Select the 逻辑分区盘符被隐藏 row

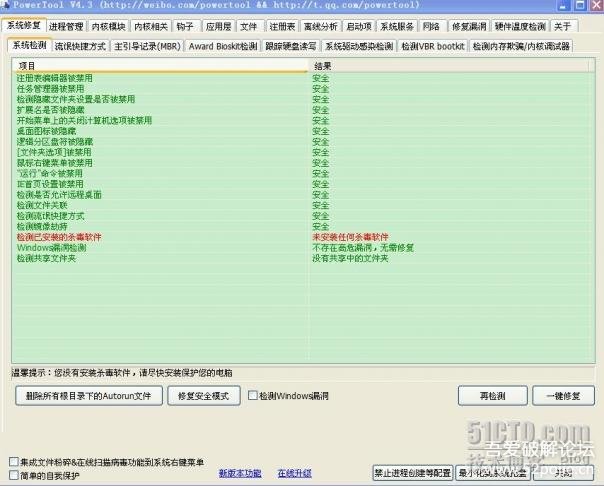(304, 142)
